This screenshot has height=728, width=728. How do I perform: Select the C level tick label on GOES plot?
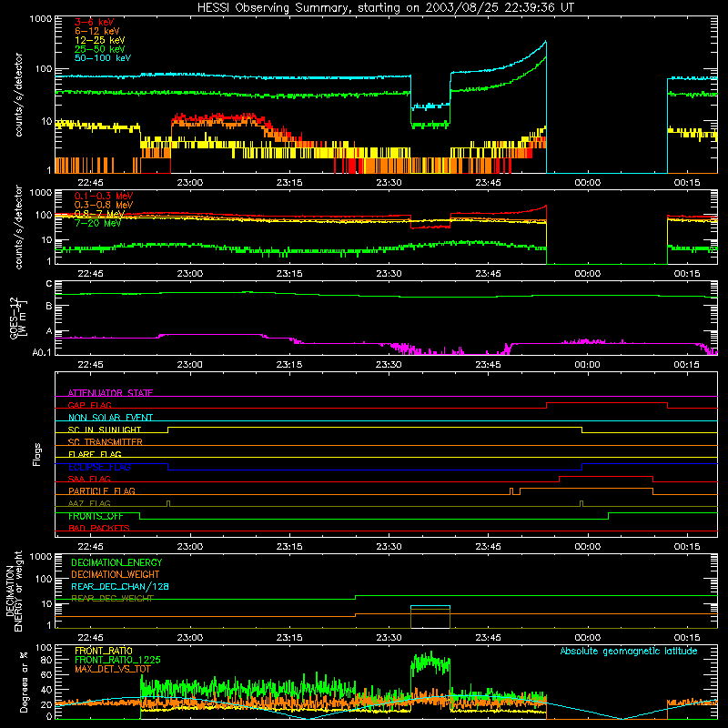tap(49, 284)
